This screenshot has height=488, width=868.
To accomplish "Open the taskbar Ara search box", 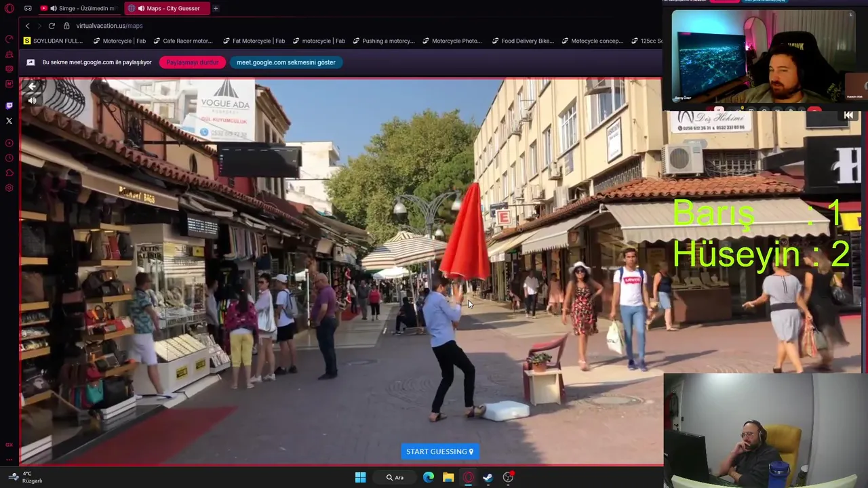I will click(395, 477).
